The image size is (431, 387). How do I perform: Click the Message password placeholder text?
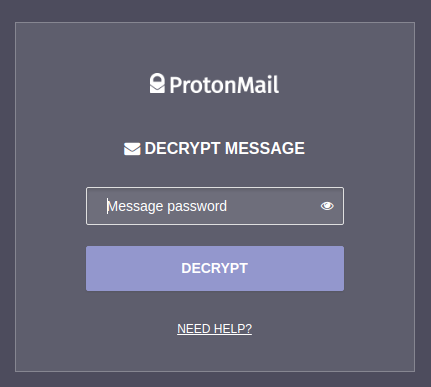pos(167,206)
